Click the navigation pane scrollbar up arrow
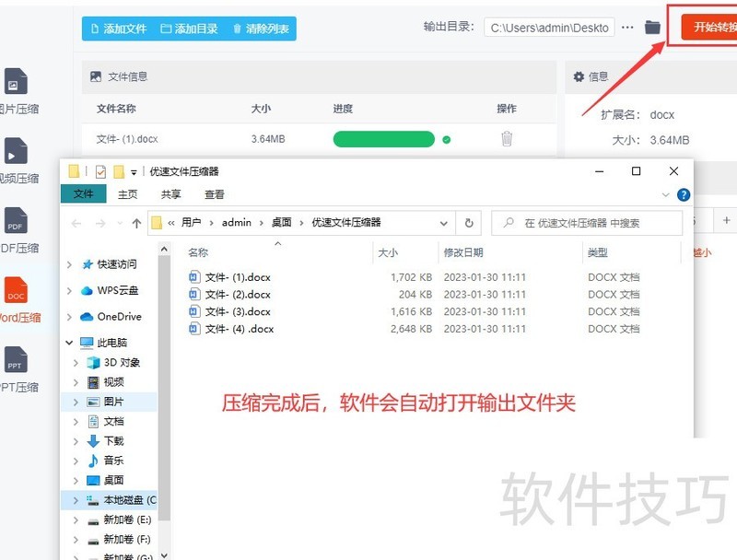 (x=164, y=249)
